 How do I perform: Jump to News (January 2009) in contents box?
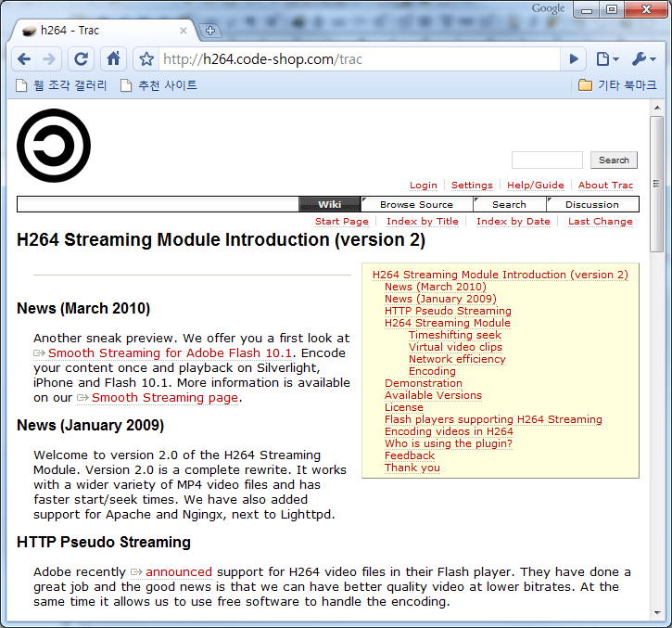[440, 299]
